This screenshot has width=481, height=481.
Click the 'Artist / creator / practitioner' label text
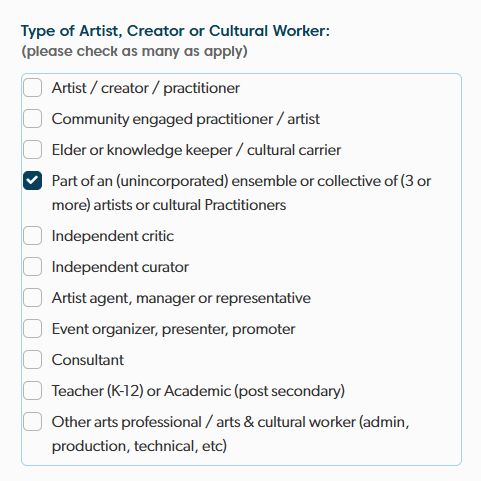coord(146,88)
